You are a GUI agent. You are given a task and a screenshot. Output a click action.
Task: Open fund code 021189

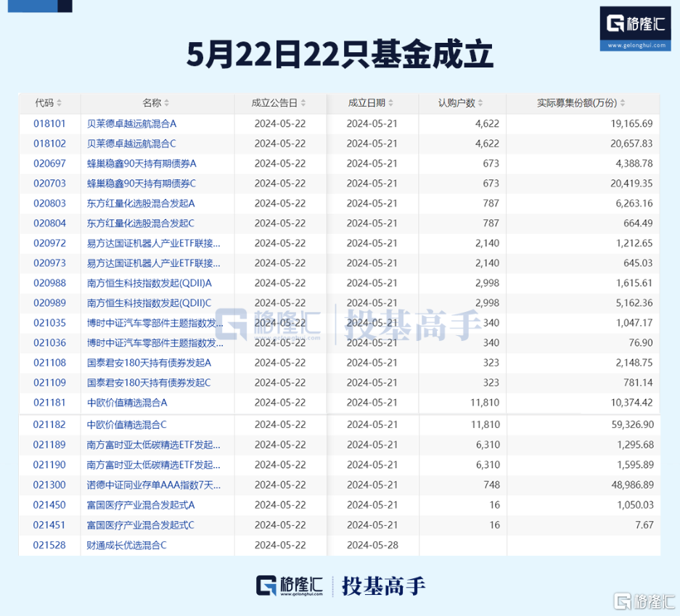[x=49, y=445]
